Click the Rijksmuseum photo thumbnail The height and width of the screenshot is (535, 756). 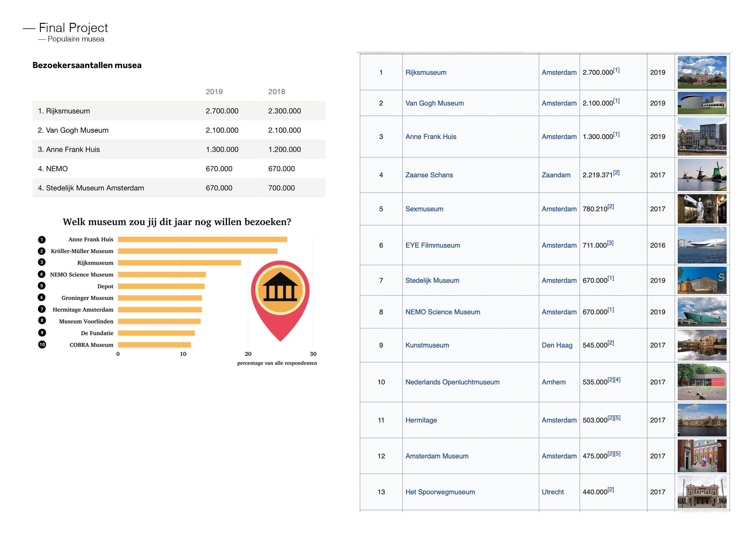(702, 72)
